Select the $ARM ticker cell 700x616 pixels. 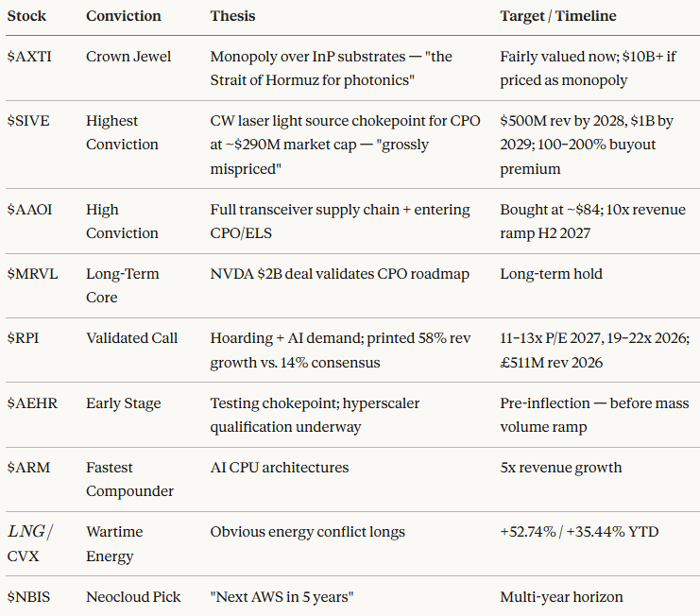tap(26, 468)
